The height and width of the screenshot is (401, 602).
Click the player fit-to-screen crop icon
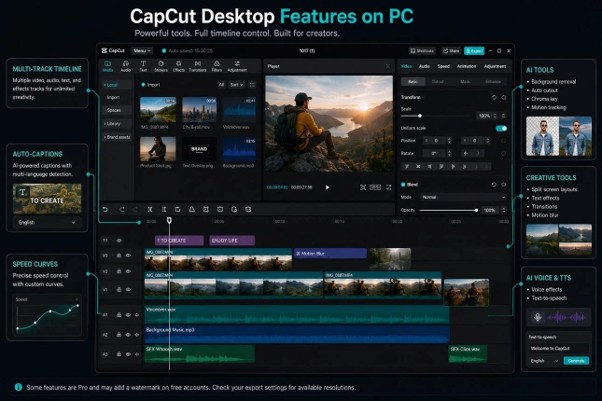pyautogui.click(x=363, y=187)
